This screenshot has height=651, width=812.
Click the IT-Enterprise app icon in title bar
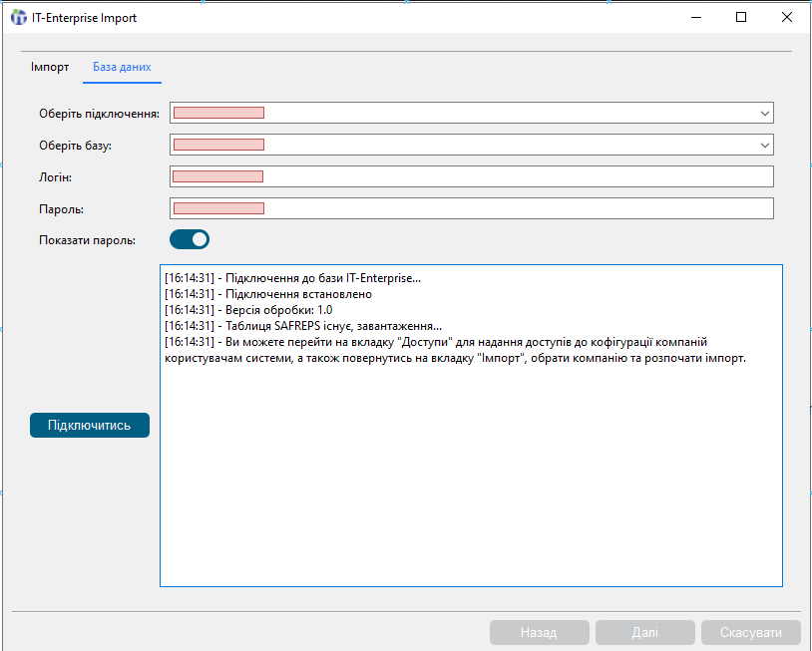pyautogui.click(x=19, y=18)
